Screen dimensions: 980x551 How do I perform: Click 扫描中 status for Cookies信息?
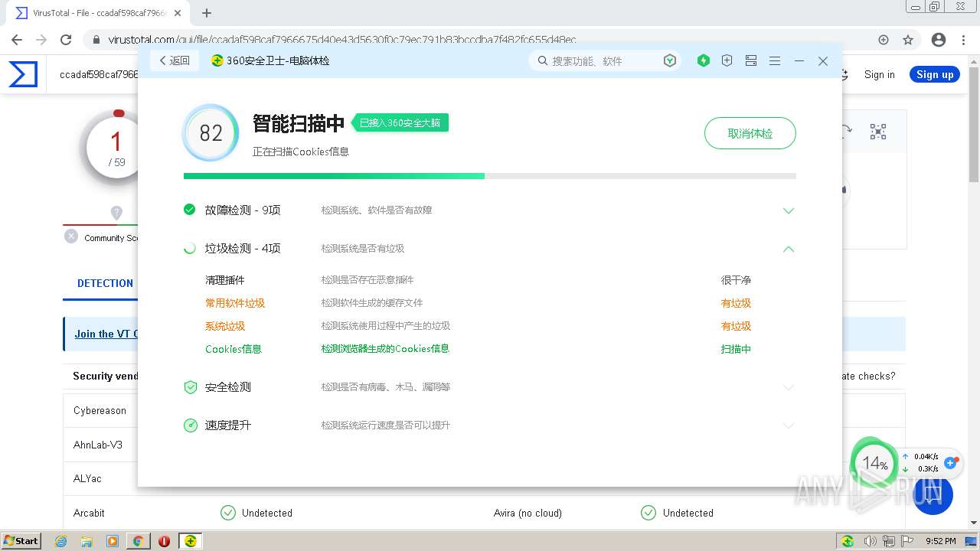[736, 349]
